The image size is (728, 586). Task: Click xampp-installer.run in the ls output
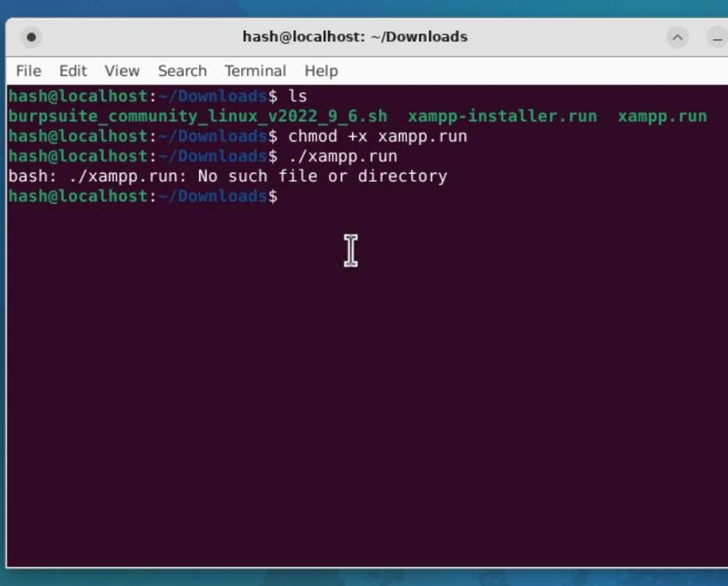[x=502, y=116]
